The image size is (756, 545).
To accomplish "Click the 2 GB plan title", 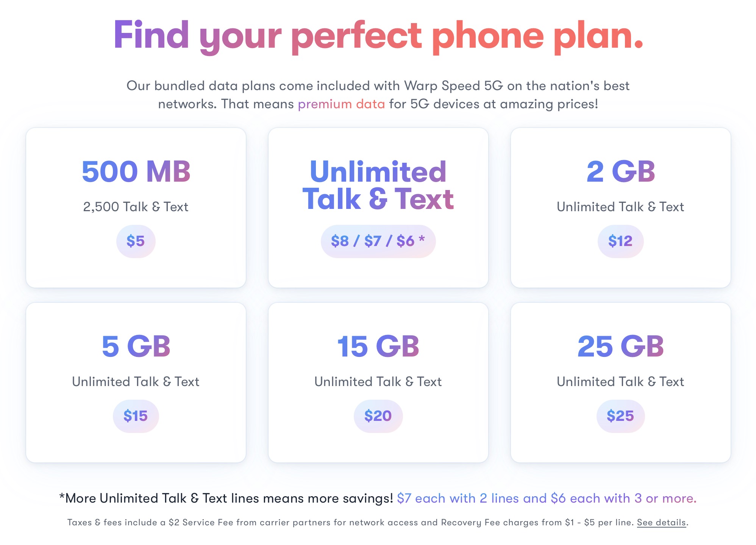I will [x=621, y=171].
